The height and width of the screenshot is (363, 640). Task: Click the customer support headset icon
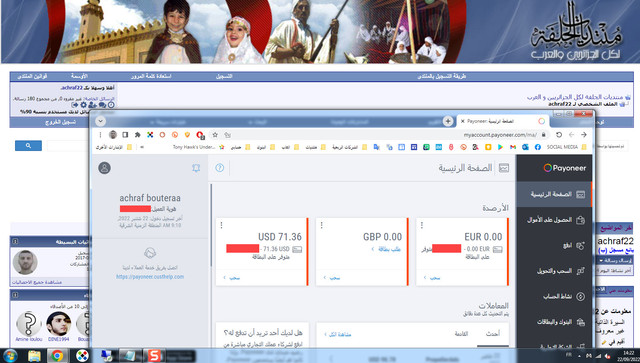(150, 253)
